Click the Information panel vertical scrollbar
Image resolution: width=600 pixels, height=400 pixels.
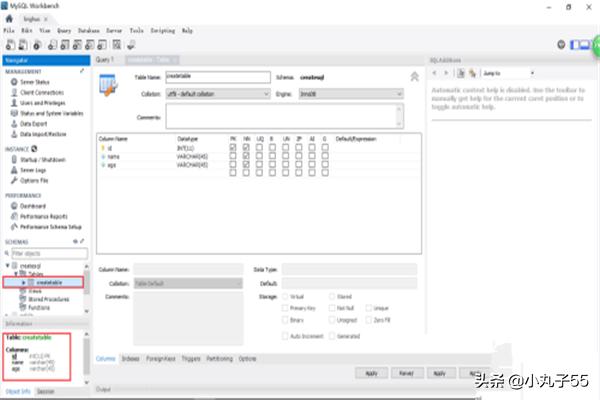[86, 358]
